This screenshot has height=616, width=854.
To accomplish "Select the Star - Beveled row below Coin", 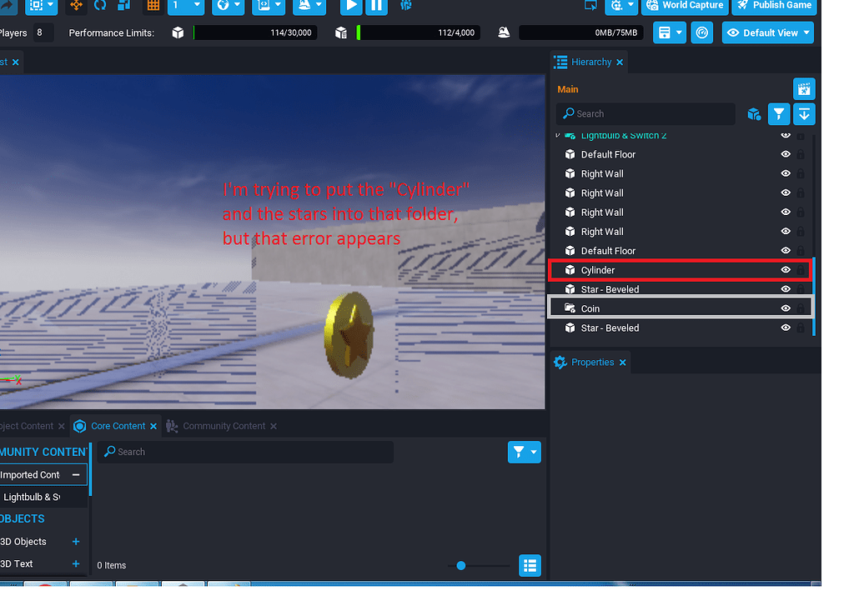I will coord(681,328).
